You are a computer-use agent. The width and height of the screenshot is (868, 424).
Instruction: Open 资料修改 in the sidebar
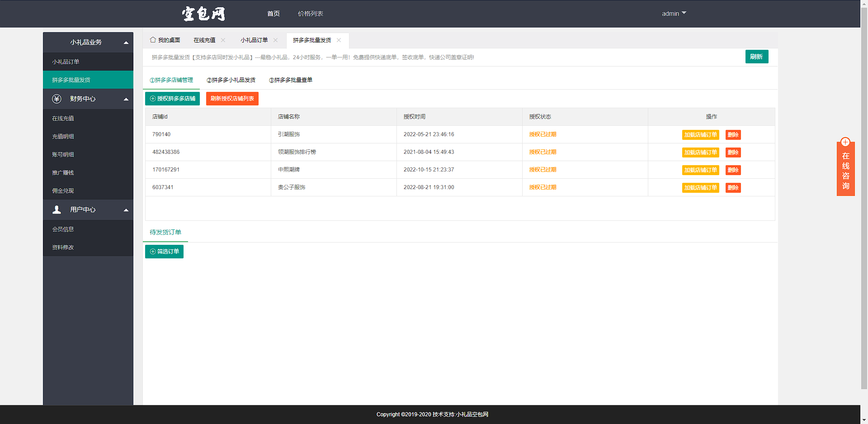point(88,247)
